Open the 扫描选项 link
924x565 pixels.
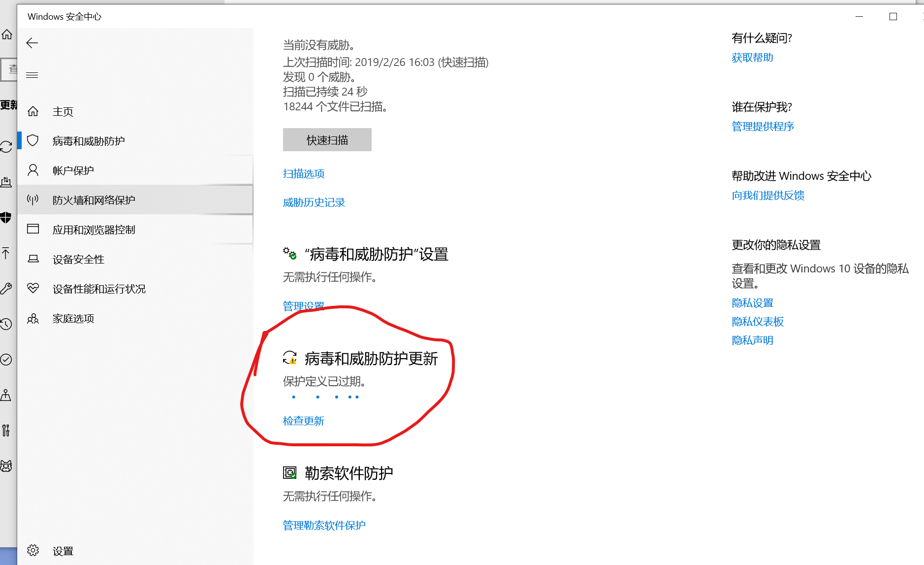pos(304,173)
